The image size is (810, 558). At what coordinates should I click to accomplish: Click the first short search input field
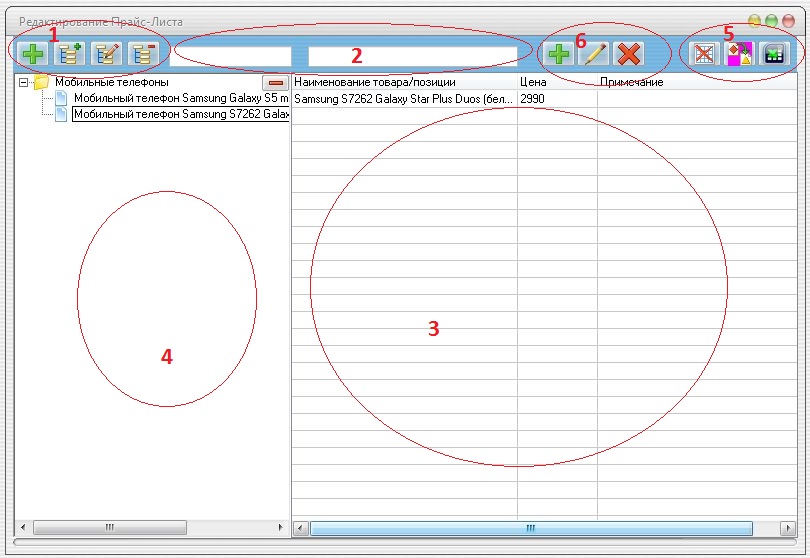pos(230,56)
